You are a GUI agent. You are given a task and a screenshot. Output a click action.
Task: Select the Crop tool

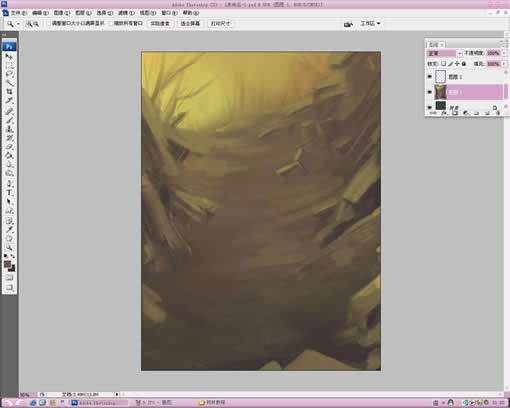(9, 91)
